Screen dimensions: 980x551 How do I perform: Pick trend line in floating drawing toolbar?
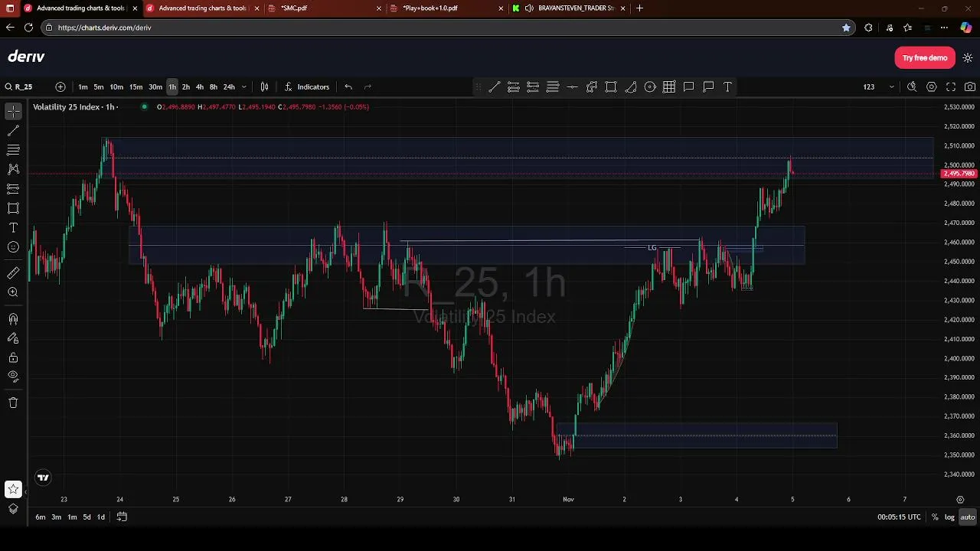[495, 86]
